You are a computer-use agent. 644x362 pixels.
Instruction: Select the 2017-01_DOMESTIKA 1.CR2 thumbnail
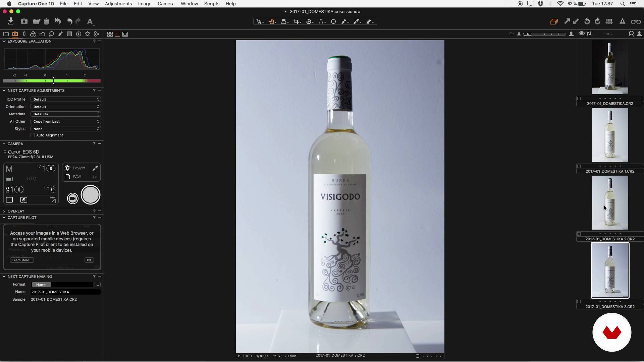click(610, 135)
